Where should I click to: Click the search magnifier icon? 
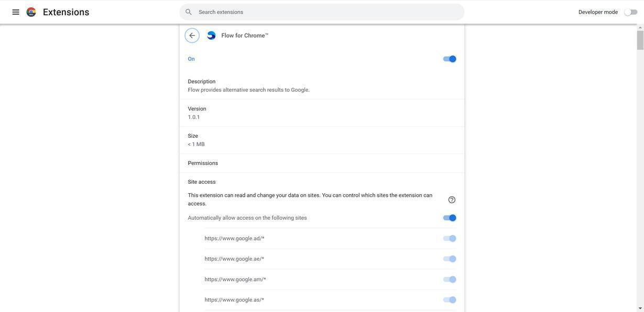pyautogui.click(x=189, y=12)
